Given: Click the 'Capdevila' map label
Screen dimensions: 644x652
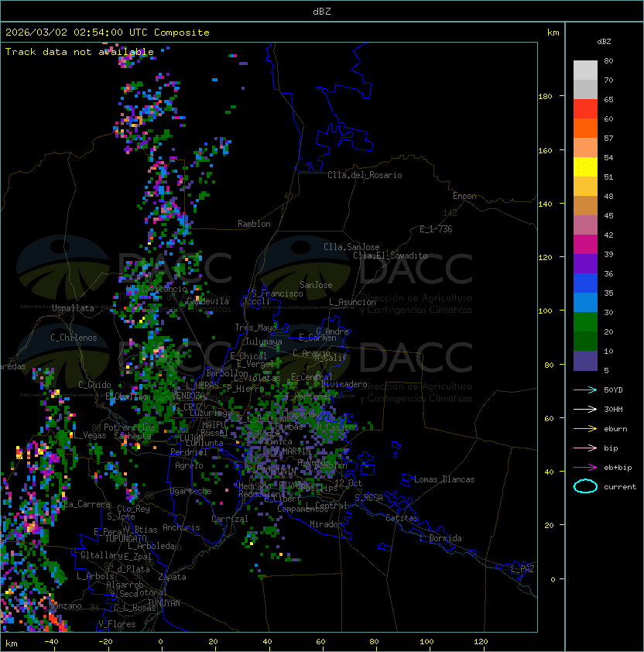Looking at the screenshot, I should 208,301.
